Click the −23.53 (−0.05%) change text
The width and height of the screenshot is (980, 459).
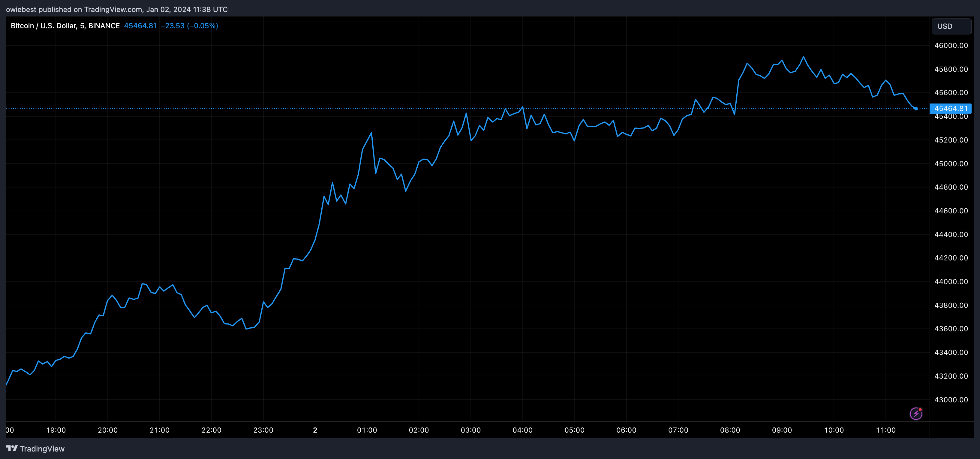tap(189, 26)
